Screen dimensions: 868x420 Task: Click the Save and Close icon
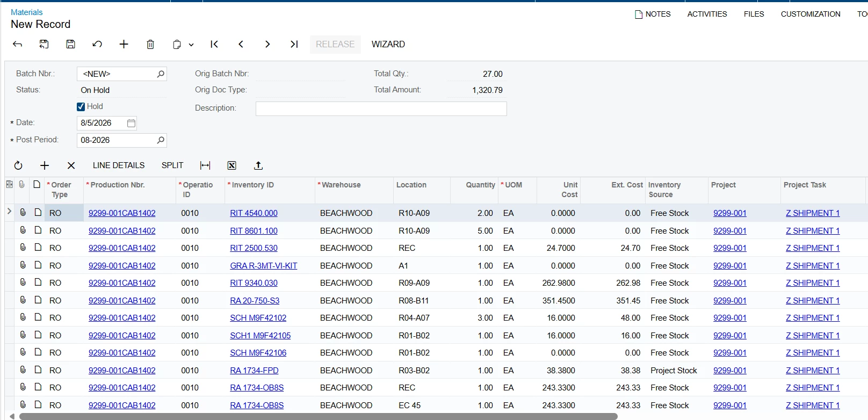(x=44, y=44)
